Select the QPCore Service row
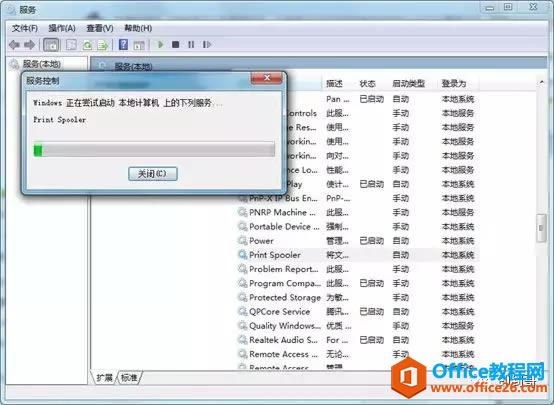 click(358, 311)
